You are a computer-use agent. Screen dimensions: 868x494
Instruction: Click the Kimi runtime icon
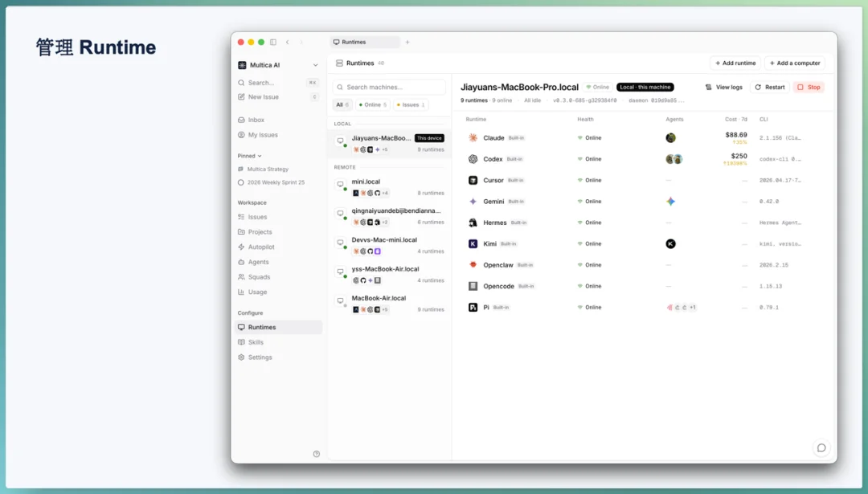pyautogui.click(x=473, y=243)
